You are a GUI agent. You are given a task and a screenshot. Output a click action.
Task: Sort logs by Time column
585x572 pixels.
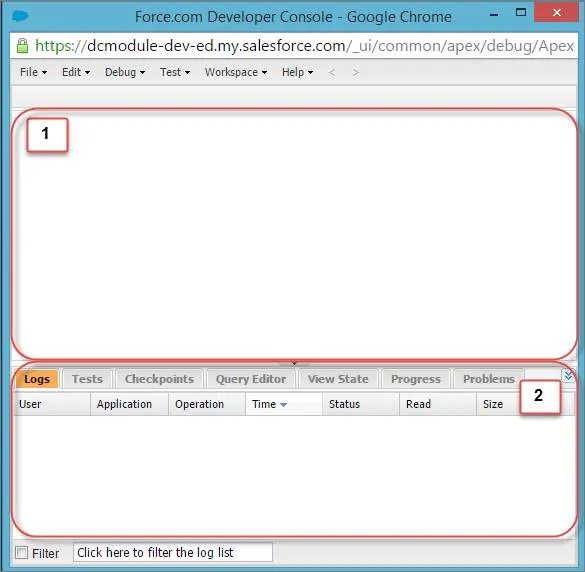(284, 404)
